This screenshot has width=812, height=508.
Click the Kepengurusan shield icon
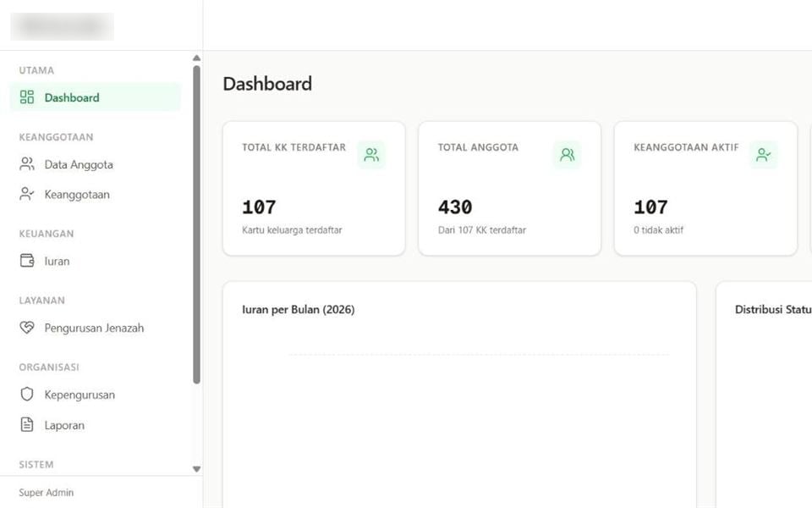pos(27,394)
